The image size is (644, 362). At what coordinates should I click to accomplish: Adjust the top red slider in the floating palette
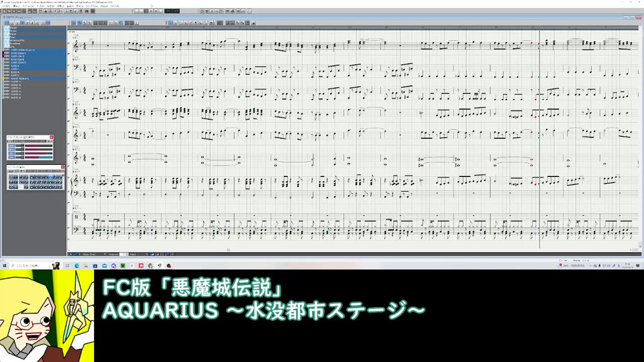[39, 145]
